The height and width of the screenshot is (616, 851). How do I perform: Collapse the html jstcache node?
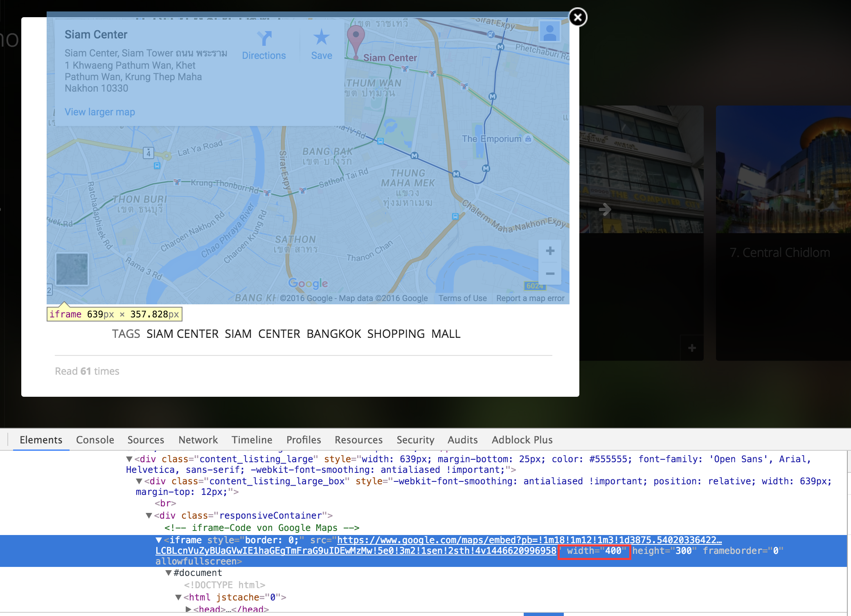178,598
